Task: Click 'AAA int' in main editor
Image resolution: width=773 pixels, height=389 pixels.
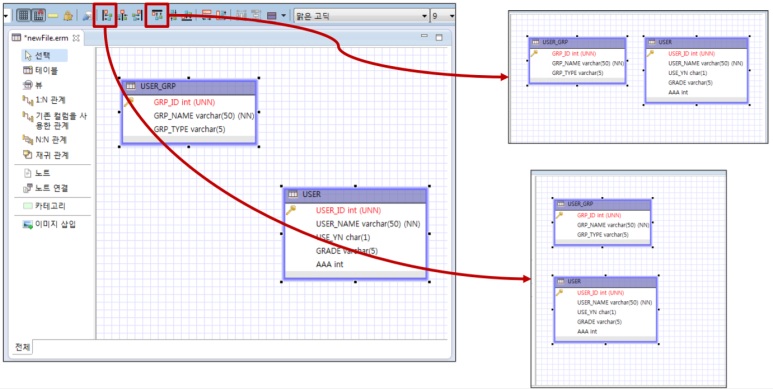Action: click(x=329, y=264)
